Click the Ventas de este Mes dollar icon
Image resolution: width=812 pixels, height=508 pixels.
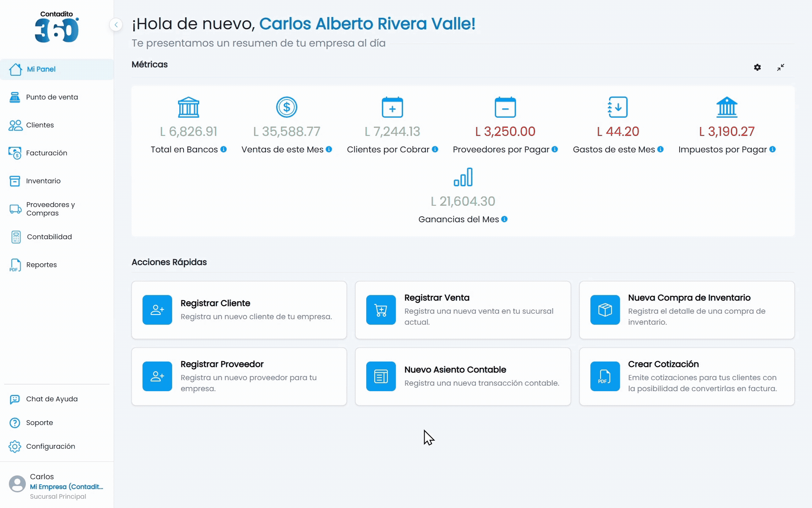coord(287,107)
